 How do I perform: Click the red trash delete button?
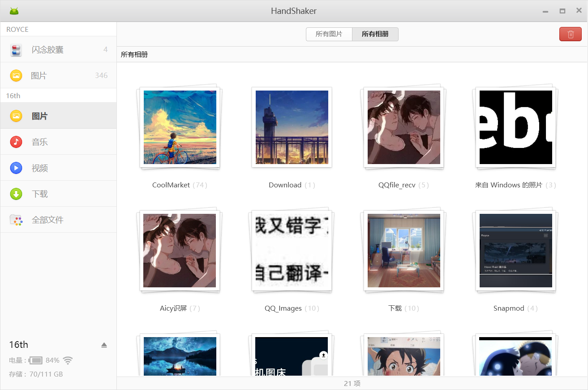pos(571,34)
